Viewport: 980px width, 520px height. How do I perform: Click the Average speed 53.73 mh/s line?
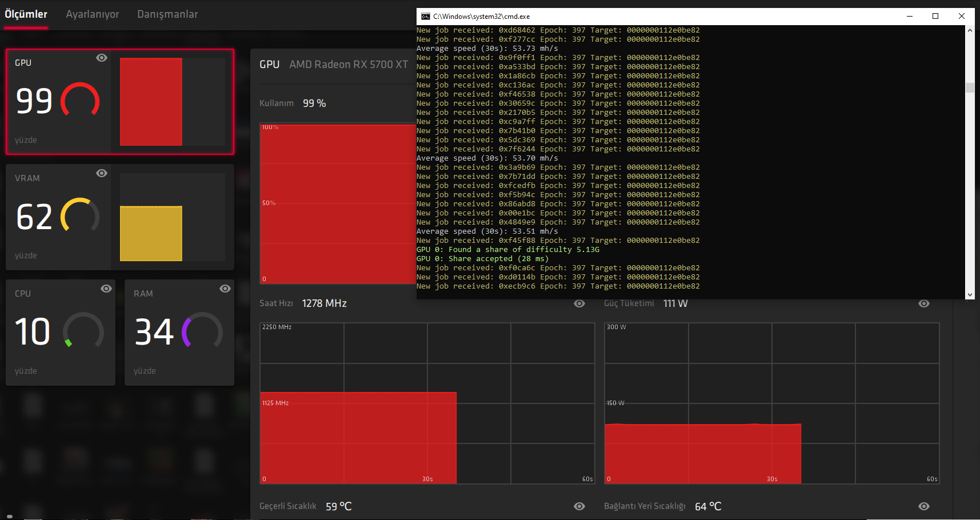487,49
